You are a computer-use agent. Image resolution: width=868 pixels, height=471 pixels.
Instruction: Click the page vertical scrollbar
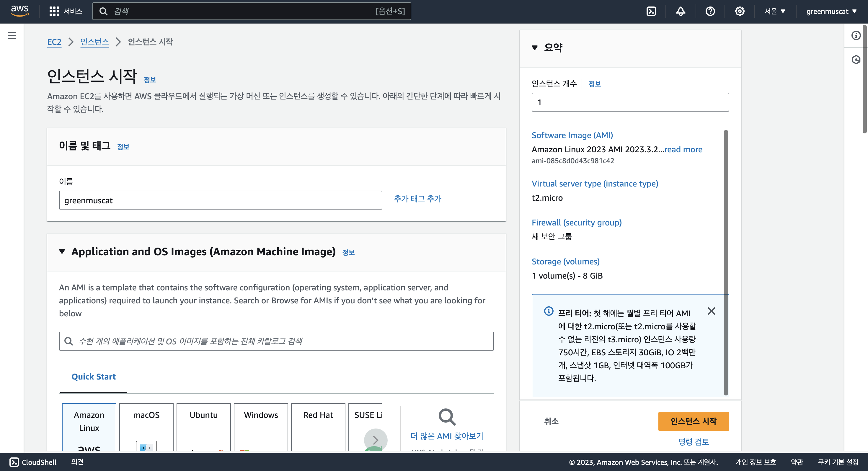tap(865, 79)
